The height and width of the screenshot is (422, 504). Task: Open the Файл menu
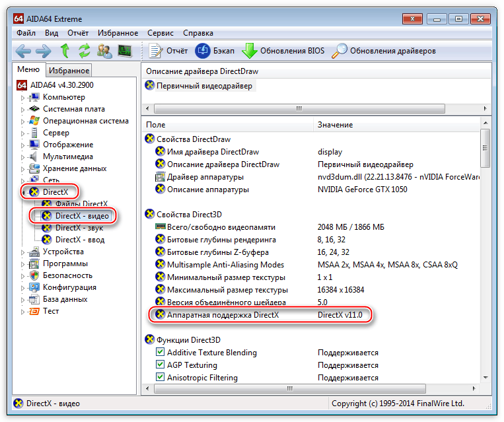(x=26, y=33)
